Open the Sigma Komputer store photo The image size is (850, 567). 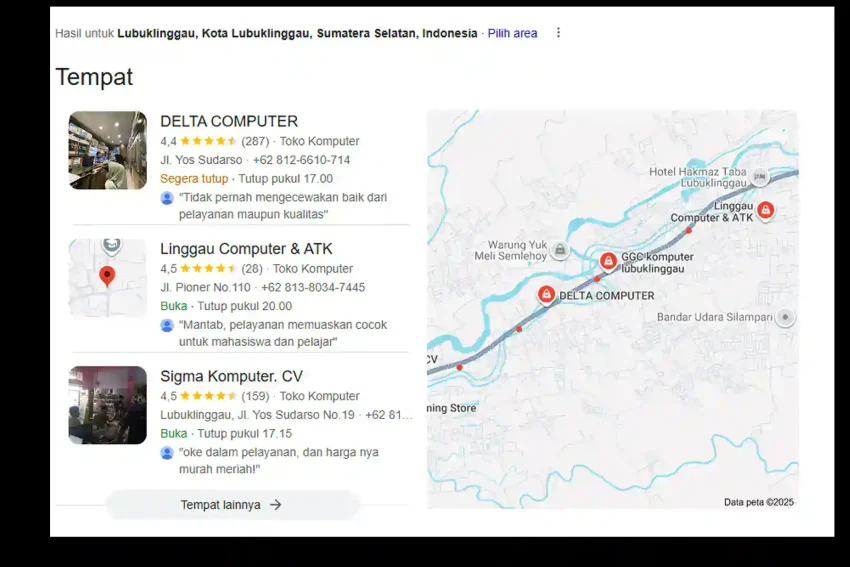107,405
